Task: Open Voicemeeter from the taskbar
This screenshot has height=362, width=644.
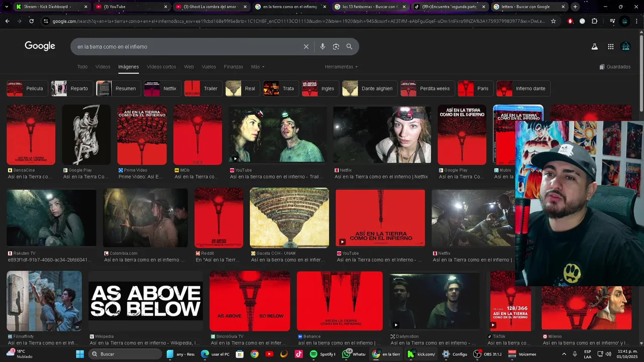Action: 522,354
